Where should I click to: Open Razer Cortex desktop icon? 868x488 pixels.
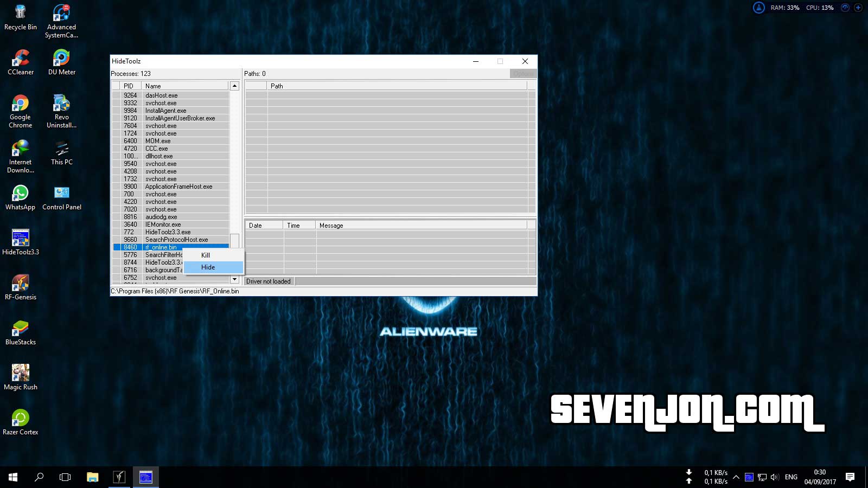[21, 422]
